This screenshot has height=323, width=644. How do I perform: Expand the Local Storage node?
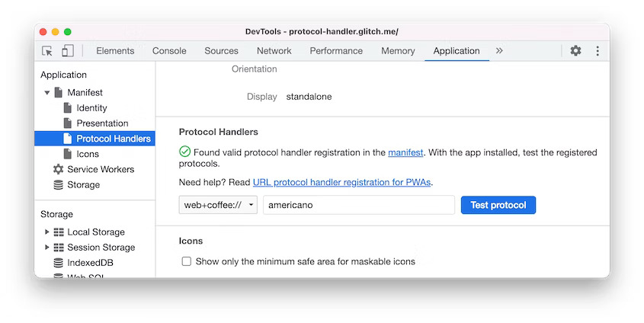click(x=46, y=232)
